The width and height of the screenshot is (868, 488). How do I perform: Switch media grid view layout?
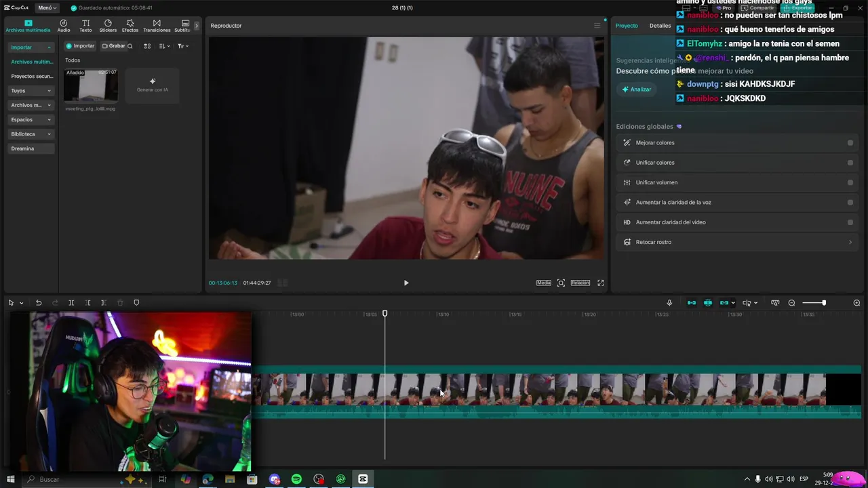pyautogui.click(x=147, y=46)
